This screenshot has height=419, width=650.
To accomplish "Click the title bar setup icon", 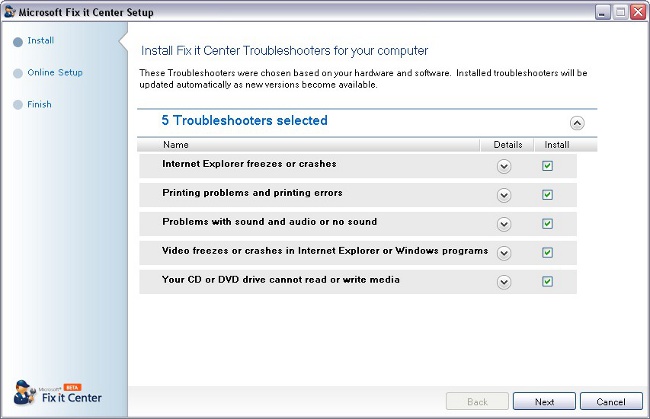I will tap(10, 11).
